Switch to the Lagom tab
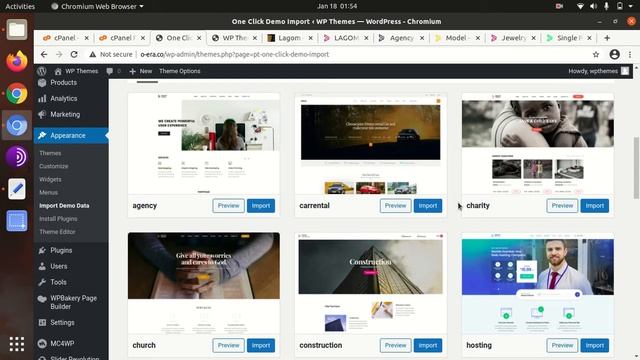Viewport: 640px width, 360px height. pyautogui.click(x=289, y=38)
